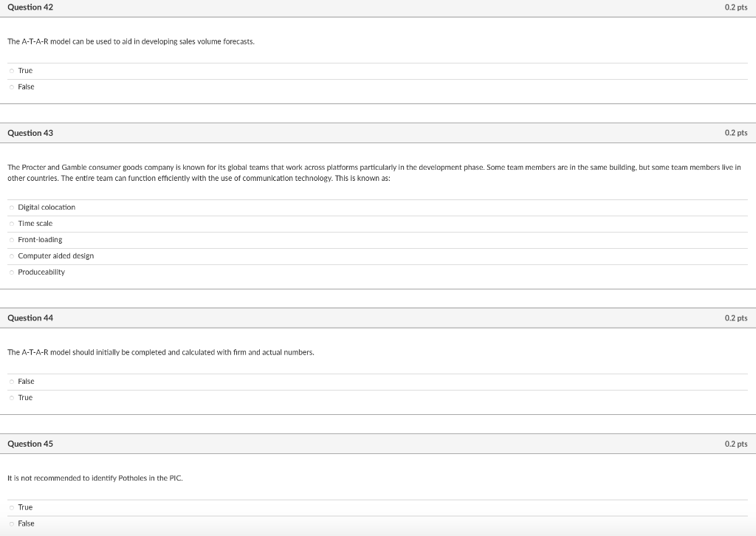Select False for Question 45
The height and width of the screenshot is (536, 756).
click(x=12, y=524)
